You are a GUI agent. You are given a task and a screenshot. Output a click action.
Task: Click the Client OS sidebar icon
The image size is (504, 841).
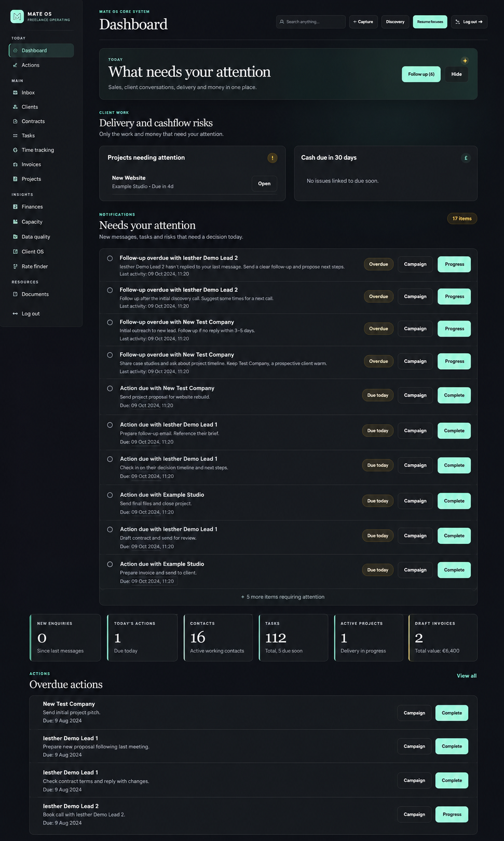pyautogui.click(x=15, y=251)
